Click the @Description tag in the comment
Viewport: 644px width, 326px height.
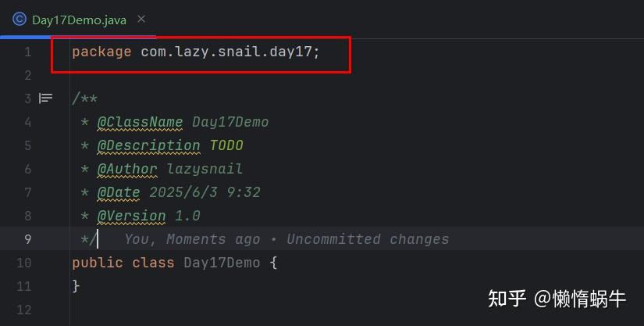pyautogui.click(x=148, y=145)
